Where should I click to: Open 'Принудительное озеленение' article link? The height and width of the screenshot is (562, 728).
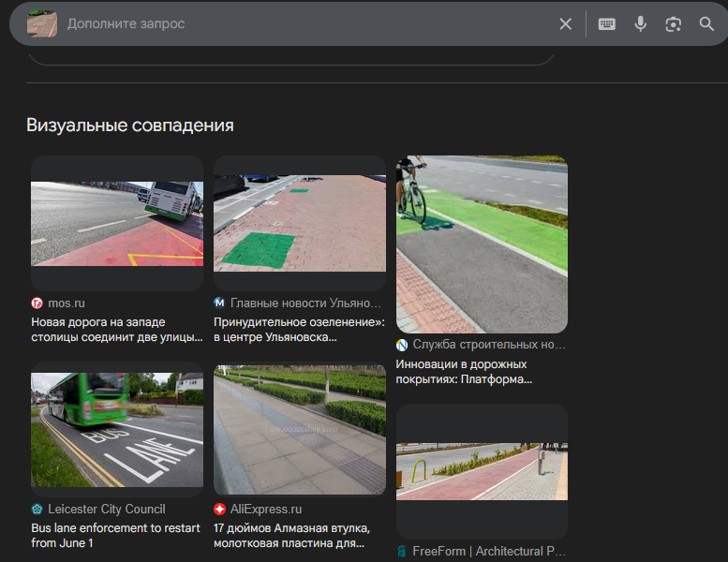(299, 330)
